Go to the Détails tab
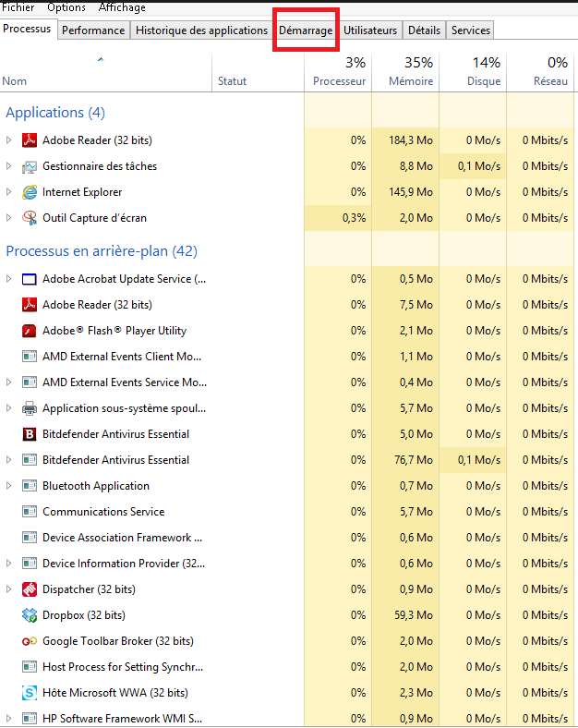Screen dimensions: 578x728 [424, 30]
